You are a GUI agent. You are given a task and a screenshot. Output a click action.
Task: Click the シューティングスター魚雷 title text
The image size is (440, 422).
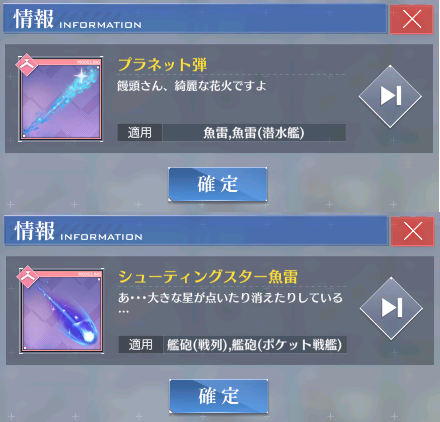tap(208, 277)
